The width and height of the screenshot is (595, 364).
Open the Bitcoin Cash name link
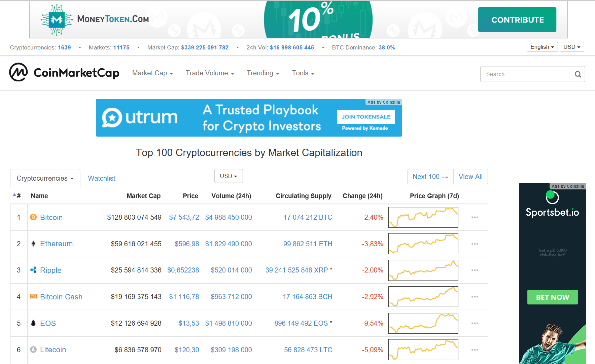(61, 297)
